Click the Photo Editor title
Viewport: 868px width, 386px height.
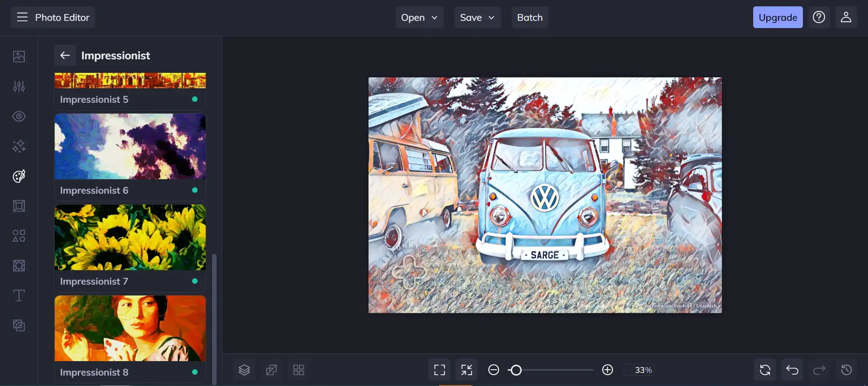point(62,17)
